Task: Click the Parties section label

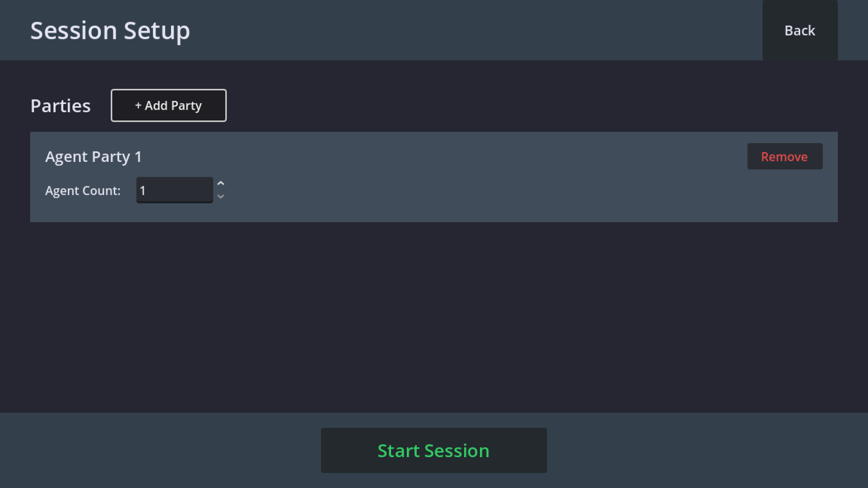Action: [x=60, y=105]
